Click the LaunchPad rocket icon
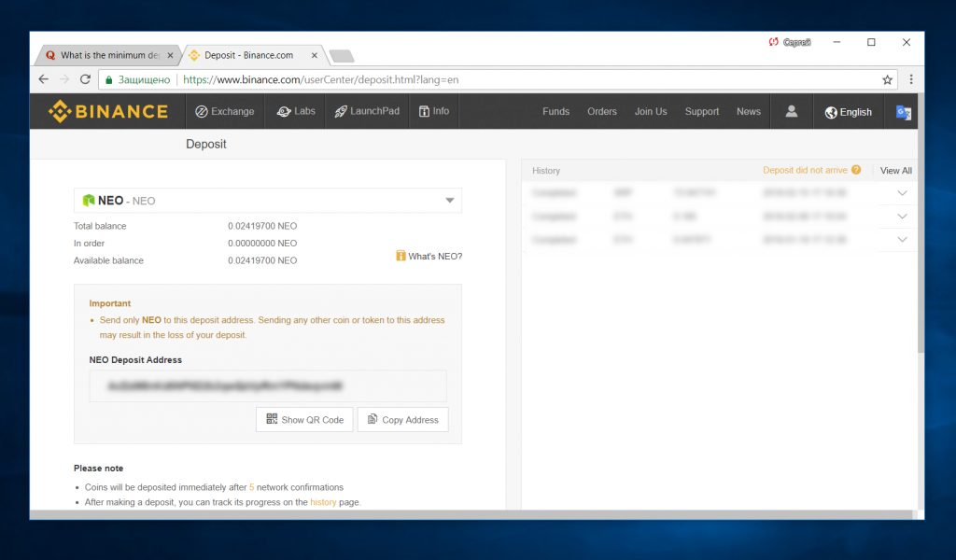This screenshot has width=956, height=560. coord(341,111)
